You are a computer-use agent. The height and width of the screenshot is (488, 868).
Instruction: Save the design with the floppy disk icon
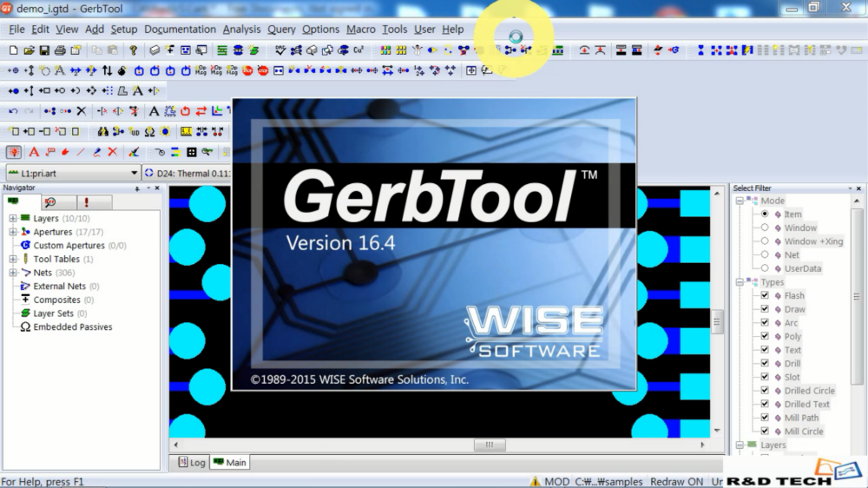point(44,50)
